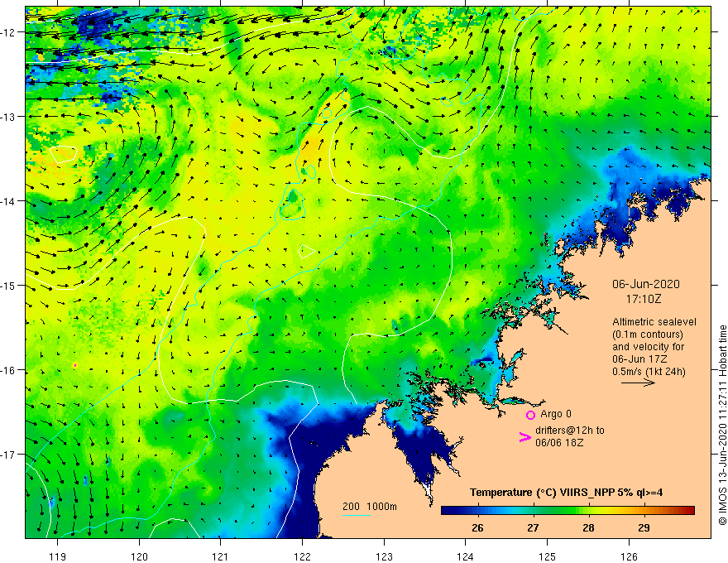Click the 119 longitude axis label

pos(58,556)
